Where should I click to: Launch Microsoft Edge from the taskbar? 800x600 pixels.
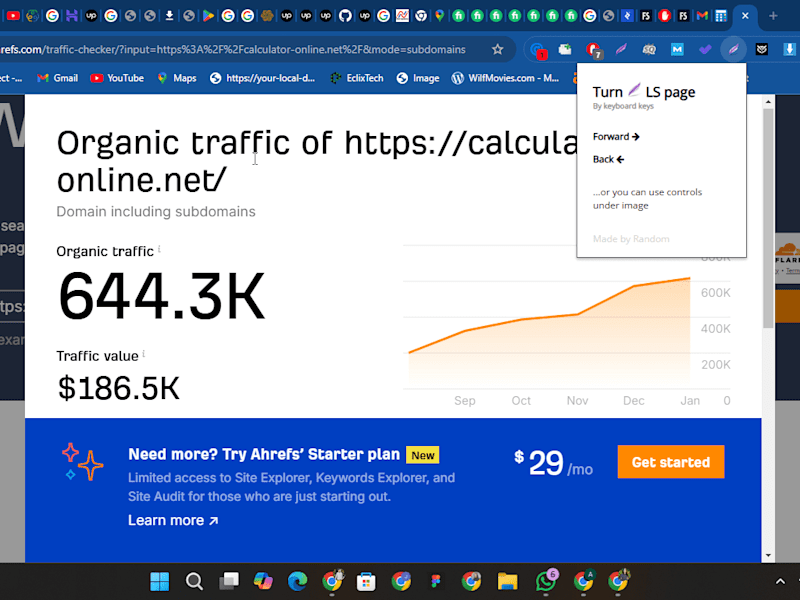(x=297, y=581)
